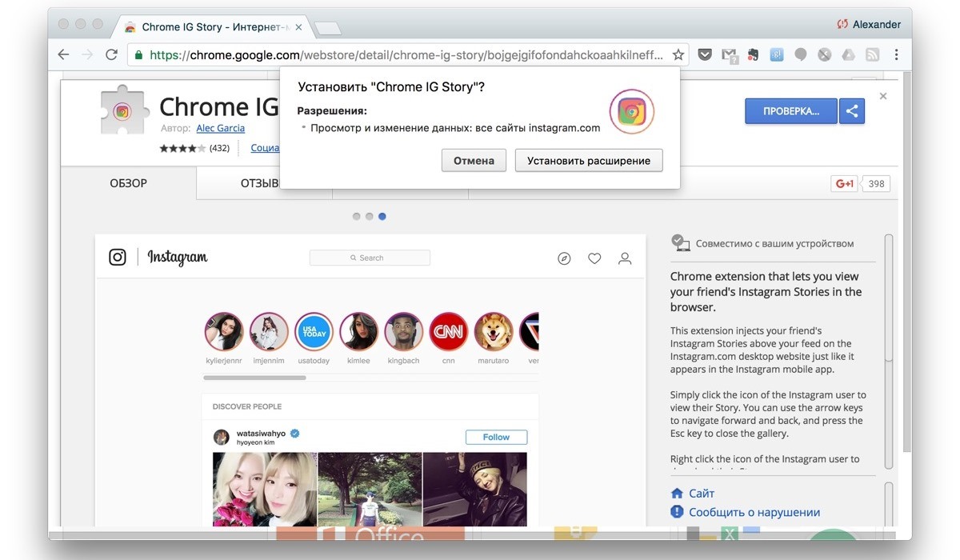Click the selfie photo of two blonde women
The width and height of the screenshot is (960, 560).
point(263,489)
